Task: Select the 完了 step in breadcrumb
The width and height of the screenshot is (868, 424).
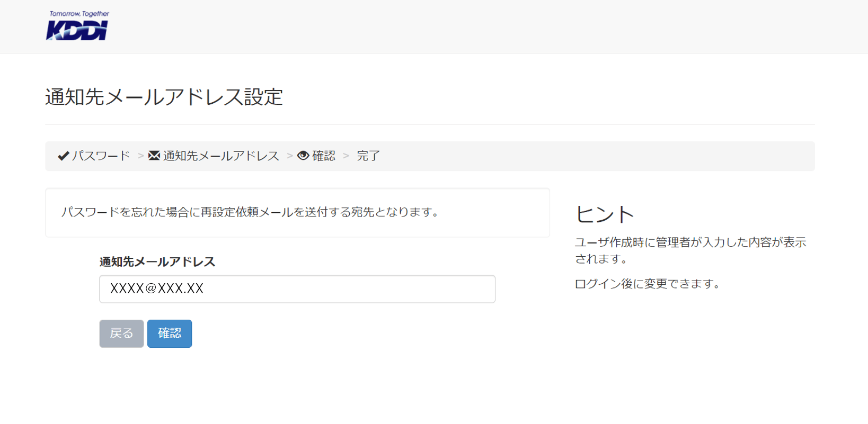Action: (x=368, y=156)
